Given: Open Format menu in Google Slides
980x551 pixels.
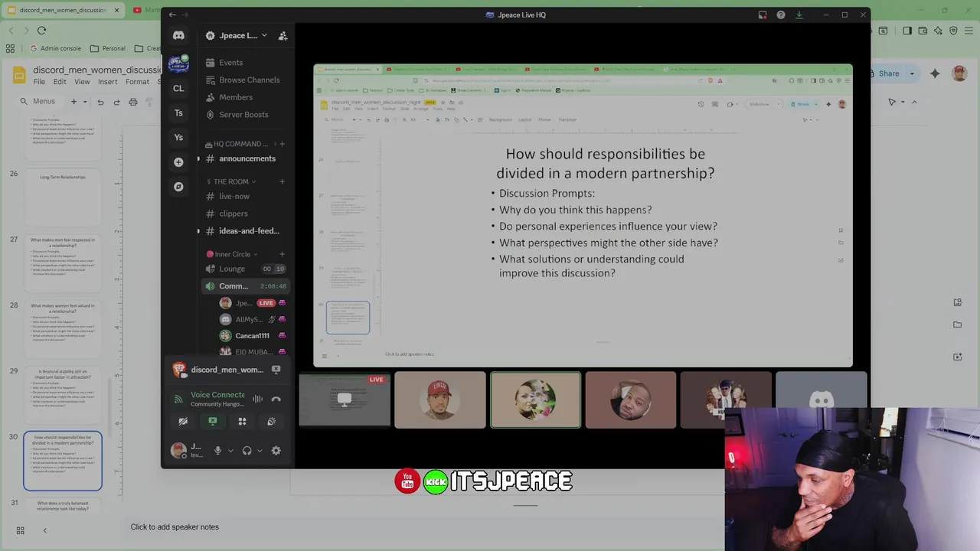Looking at the screenshot, I should (137, 82).
